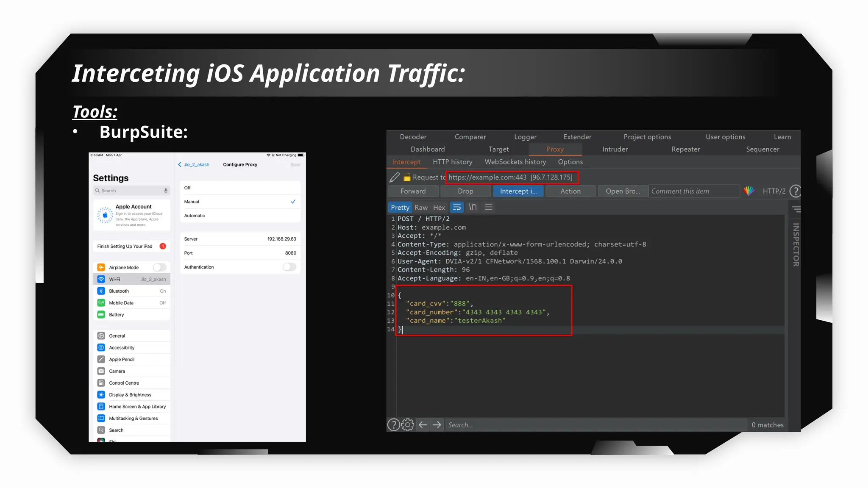Click the Camera icon in Settings
Screen dimensions: 868x488
coord(101,371)
